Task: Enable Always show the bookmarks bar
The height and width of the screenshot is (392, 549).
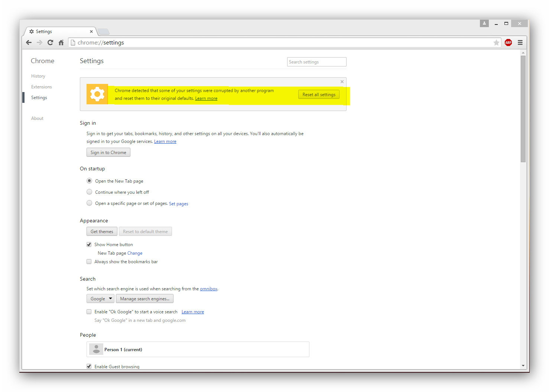Action: tap(89, 261)
